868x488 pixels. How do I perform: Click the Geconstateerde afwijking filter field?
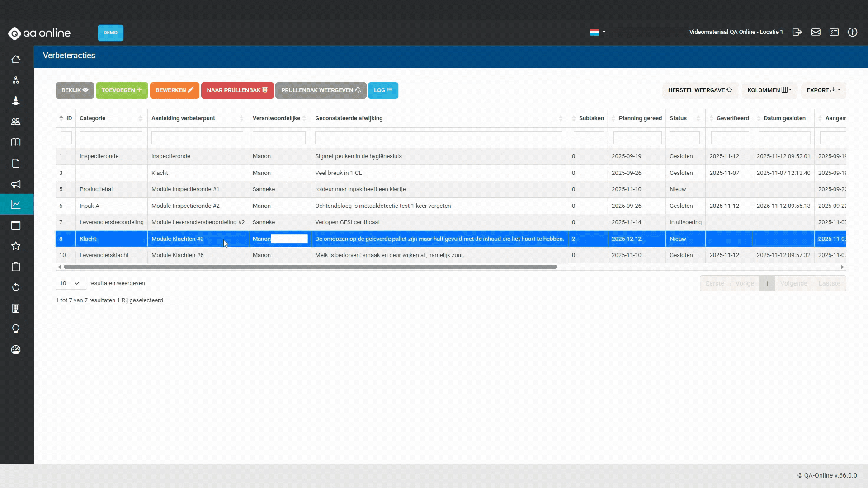click(x=438, y=138)
